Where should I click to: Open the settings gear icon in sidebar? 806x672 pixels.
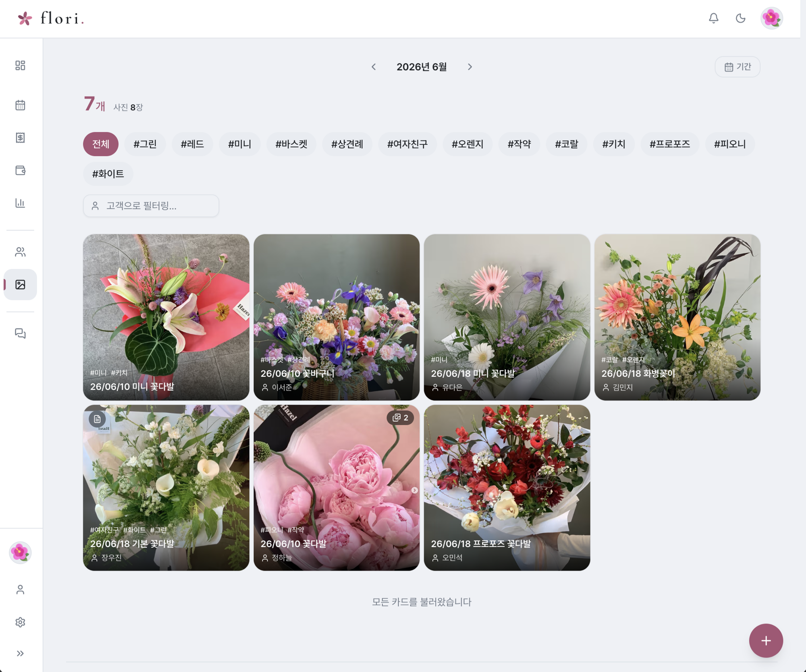click(x=20, y=622)
